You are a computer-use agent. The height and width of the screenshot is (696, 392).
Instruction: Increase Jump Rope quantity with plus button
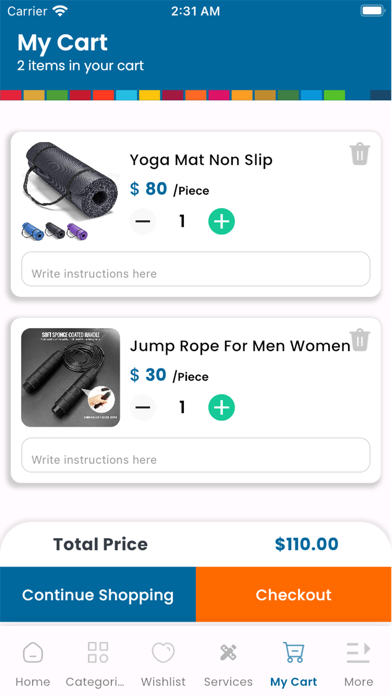click(x=222, y=407)
